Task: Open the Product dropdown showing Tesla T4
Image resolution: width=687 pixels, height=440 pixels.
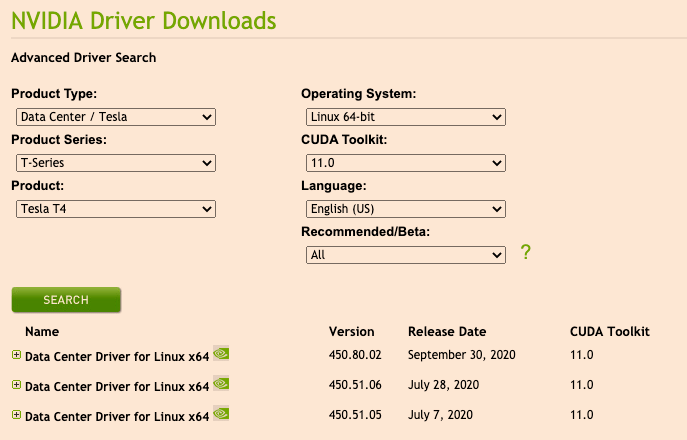Action: (x=116, y=209)
